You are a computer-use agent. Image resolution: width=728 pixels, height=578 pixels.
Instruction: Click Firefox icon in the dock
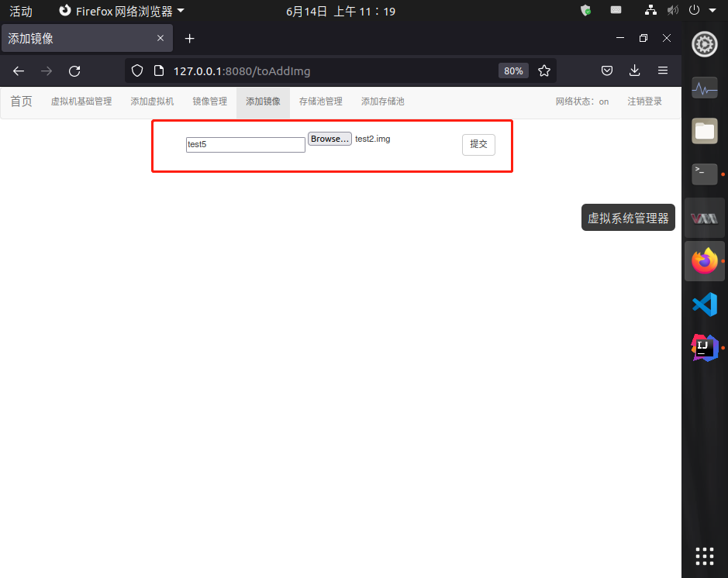705,261
